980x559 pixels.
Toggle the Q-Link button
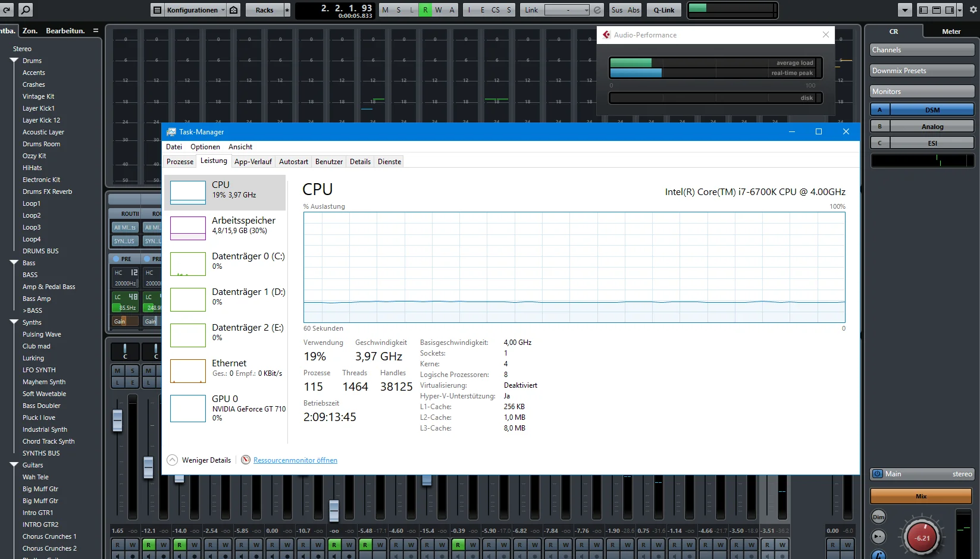coord(664,10)
